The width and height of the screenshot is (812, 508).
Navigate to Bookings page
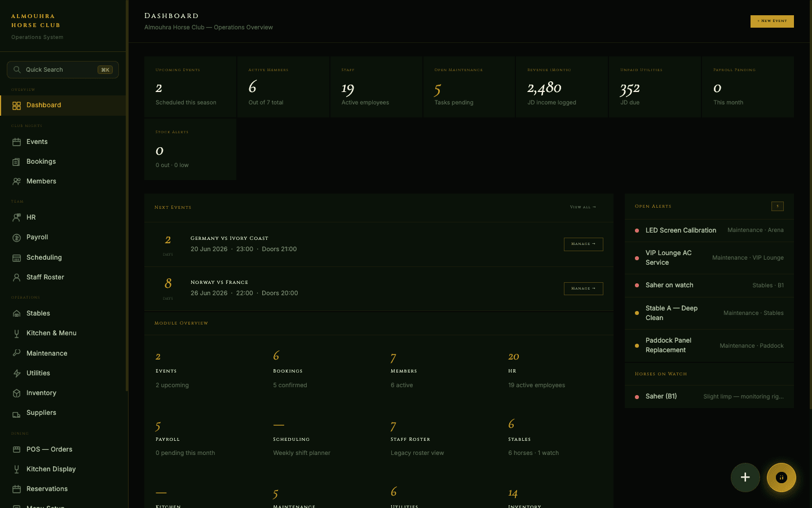coord(63,162)
